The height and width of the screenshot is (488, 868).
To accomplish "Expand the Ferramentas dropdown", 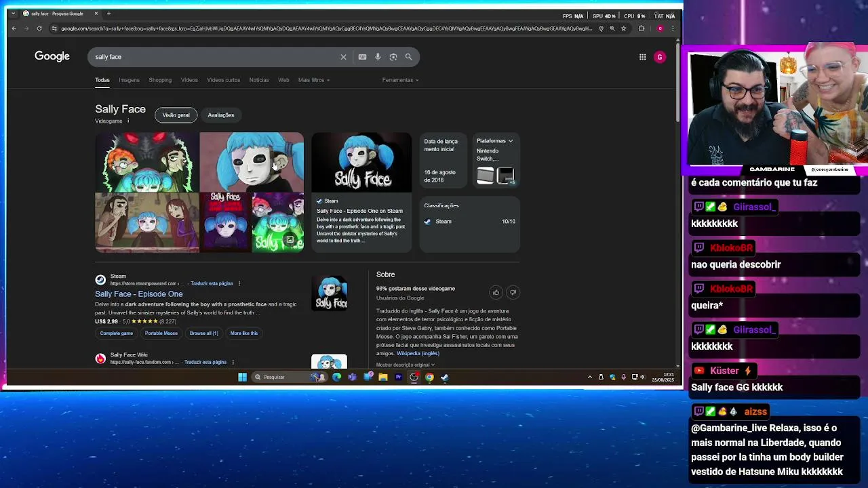I will [x=400, y=80].
